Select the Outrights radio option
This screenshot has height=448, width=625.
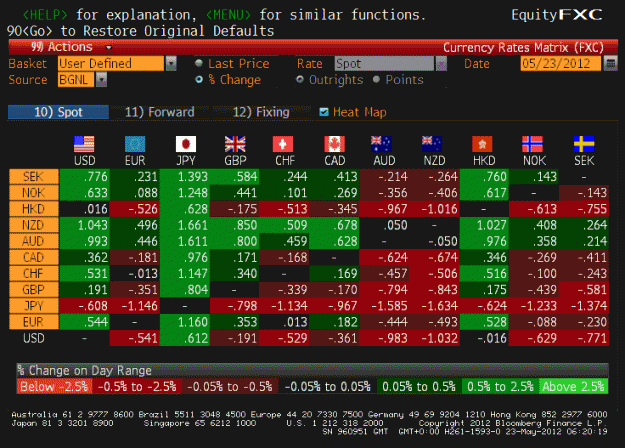tap(300, 79)
